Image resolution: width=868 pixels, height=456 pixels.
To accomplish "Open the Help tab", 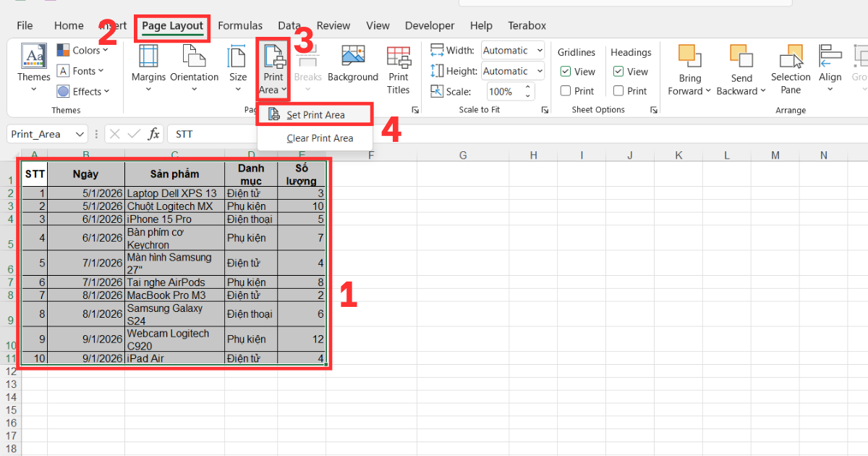I will point(481,25).
